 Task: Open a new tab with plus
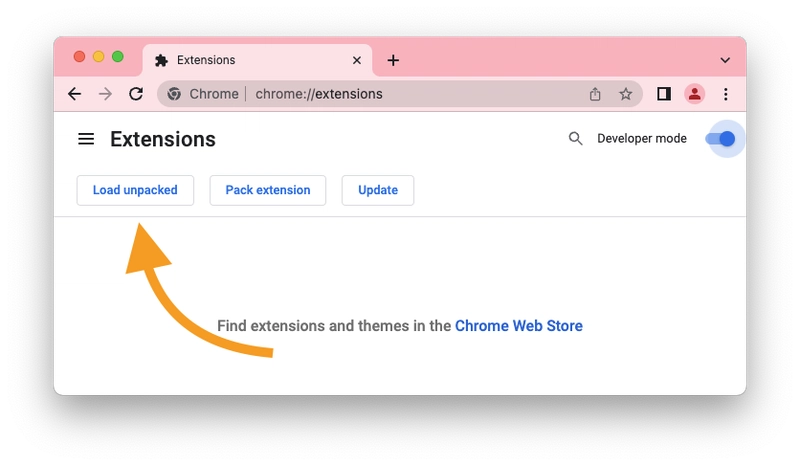point(393,60)
